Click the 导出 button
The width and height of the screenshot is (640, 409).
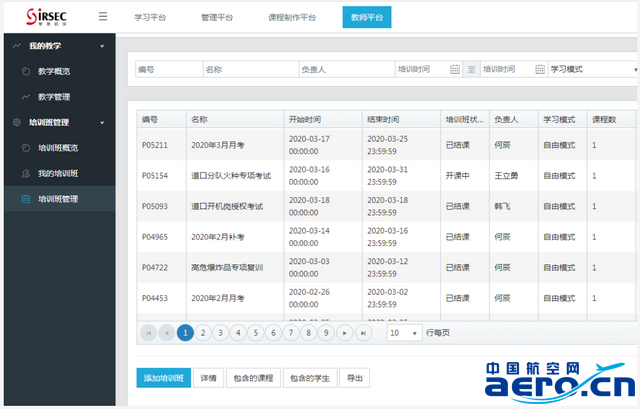click(354, 378)
